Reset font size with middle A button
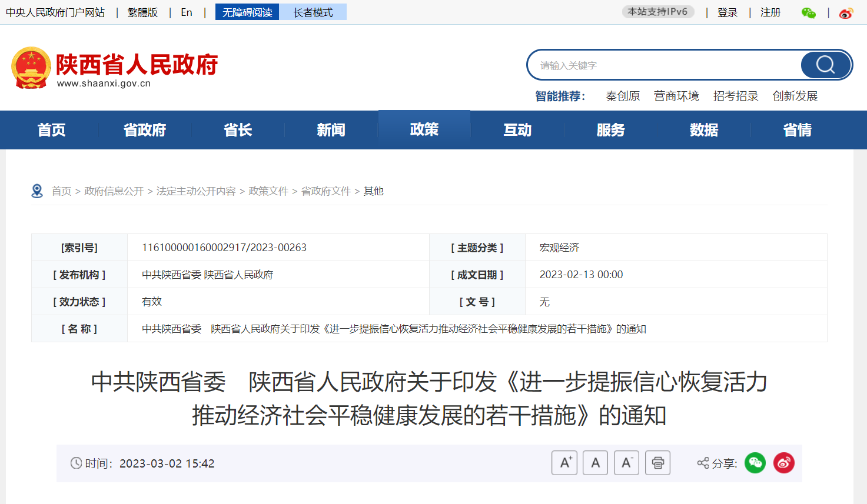Image resolution: width=867 pixels, height=504 pixels. [595, 463]
